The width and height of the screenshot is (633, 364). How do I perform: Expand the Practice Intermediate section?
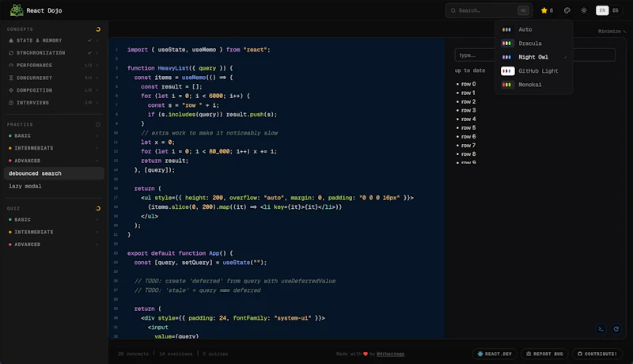point(53,149)
